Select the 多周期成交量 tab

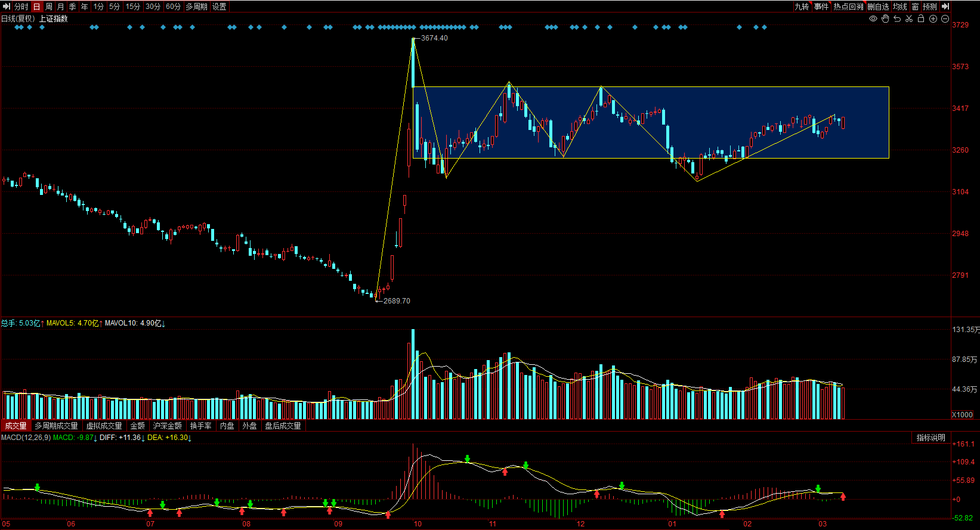coord(57,426)
